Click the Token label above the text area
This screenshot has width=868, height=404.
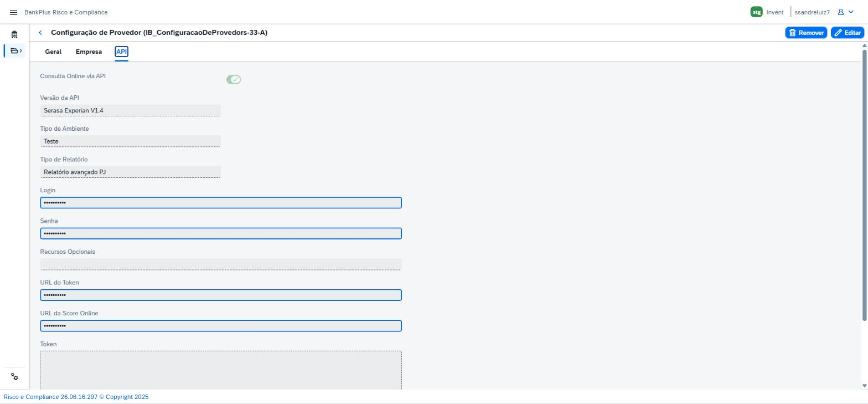48,344
